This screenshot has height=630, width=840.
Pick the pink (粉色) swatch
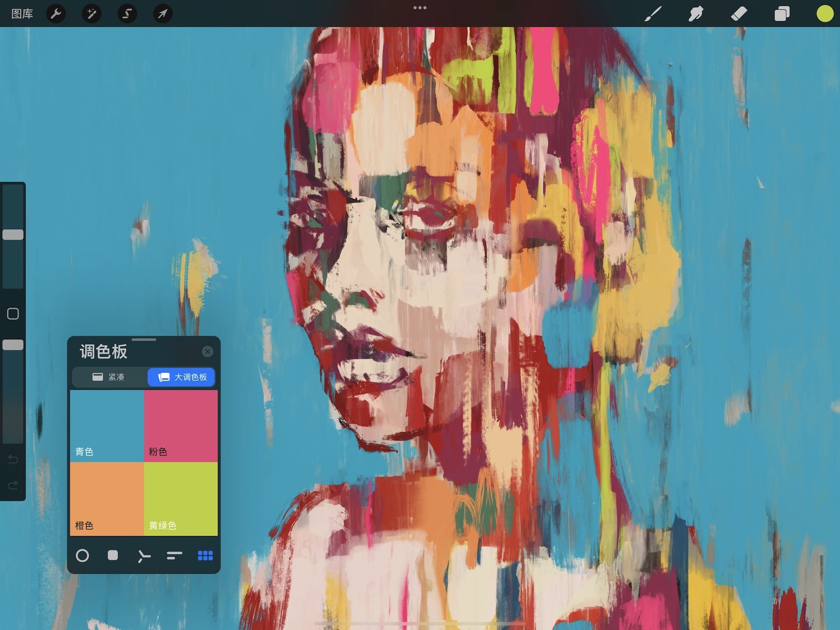click(181, 425)
